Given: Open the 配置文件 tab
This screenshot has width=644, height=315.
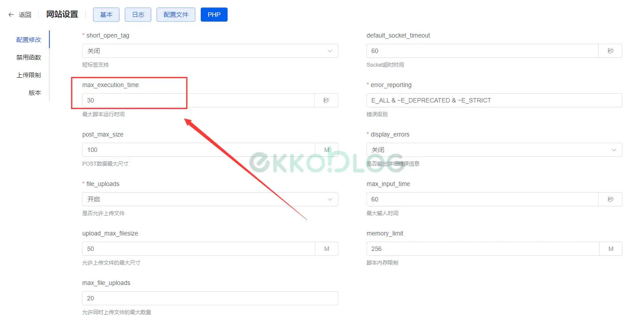Looking at the screenshot, I should tap(176, 15).
